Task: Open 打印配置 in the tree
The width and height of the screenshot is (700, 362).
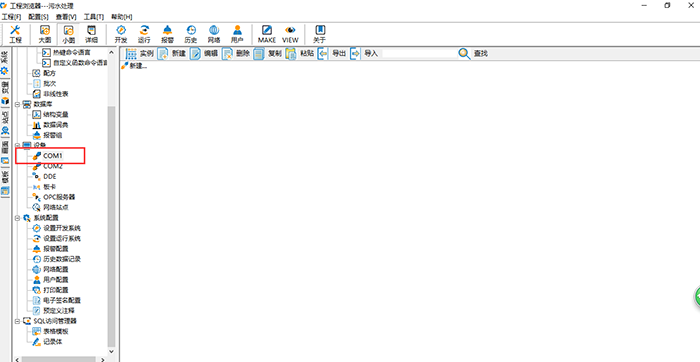Action: [50, 290]
